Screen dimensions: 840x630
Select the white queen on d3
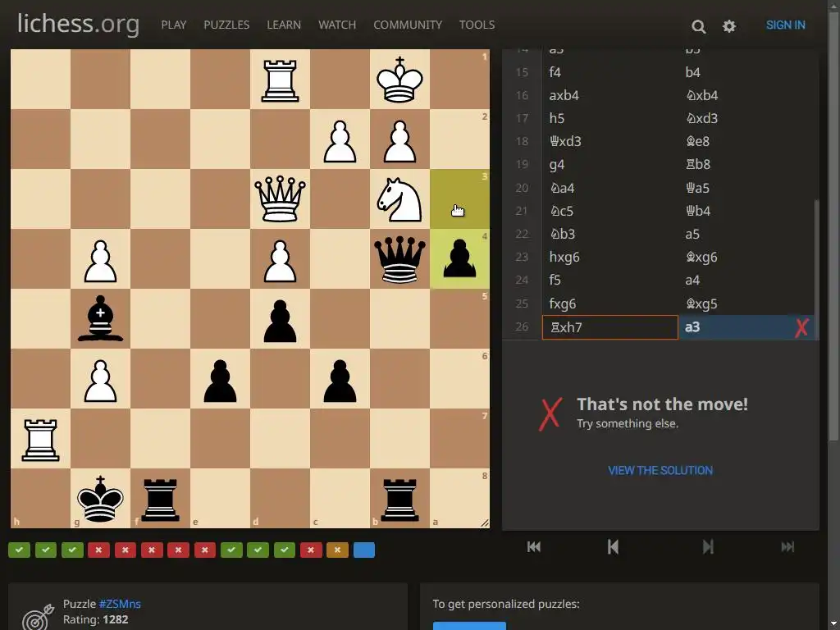pyautogui.click(x=280, y=199)
